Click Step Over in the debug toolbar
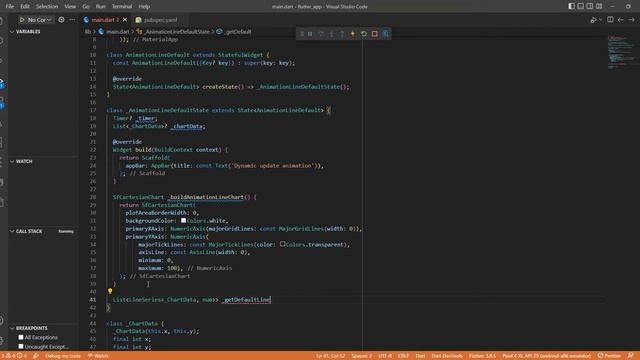The image size is (640, 360). (321, 34)
